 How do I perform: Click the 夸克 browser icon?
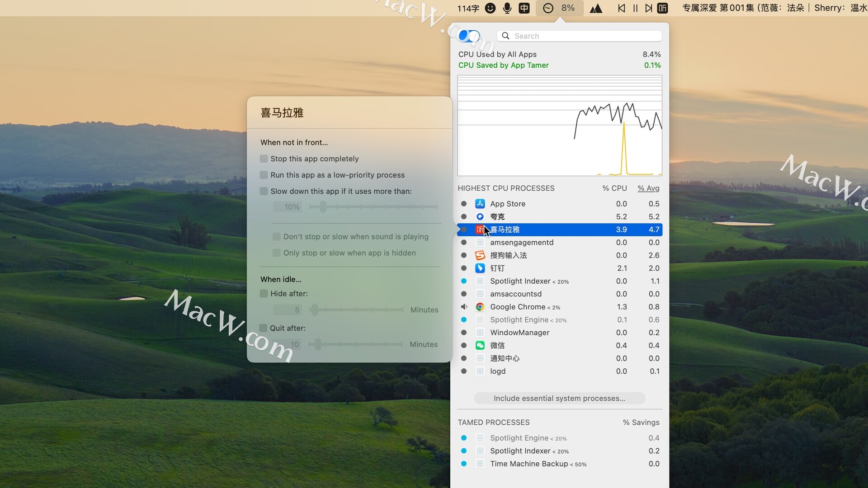tap(480, 217)
